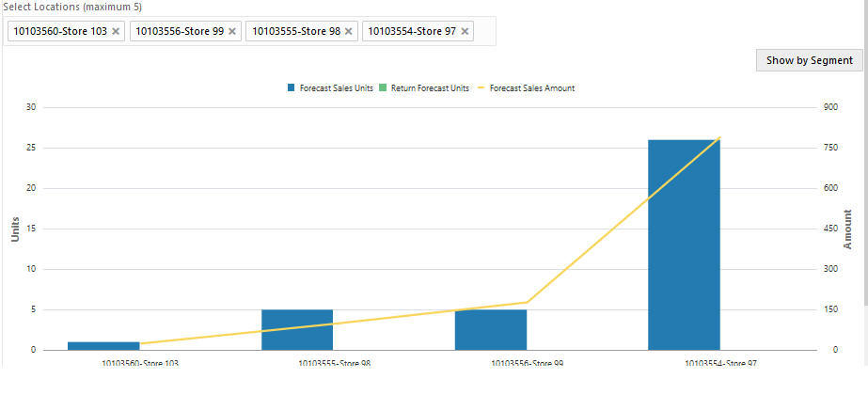Click the Select Locations (maximum 5) label

pyautogui.click(x=72, y=8)
